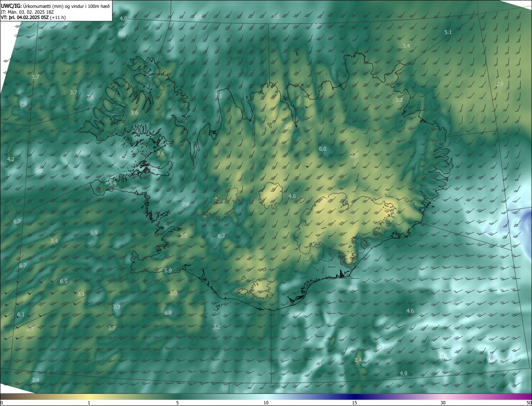Click the value label 6.5 on the map
This screenshot has width=532, height=406.
pyautogui.click(x=64, y=281)
